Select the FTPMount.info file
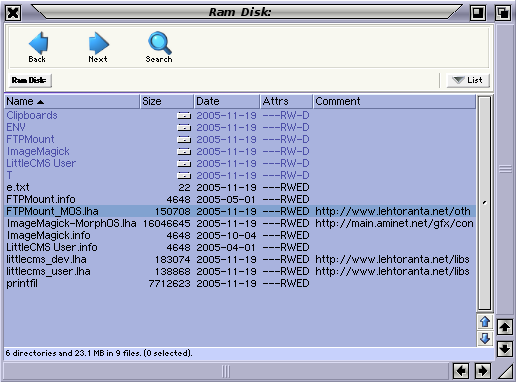 [x=41, y=199]
